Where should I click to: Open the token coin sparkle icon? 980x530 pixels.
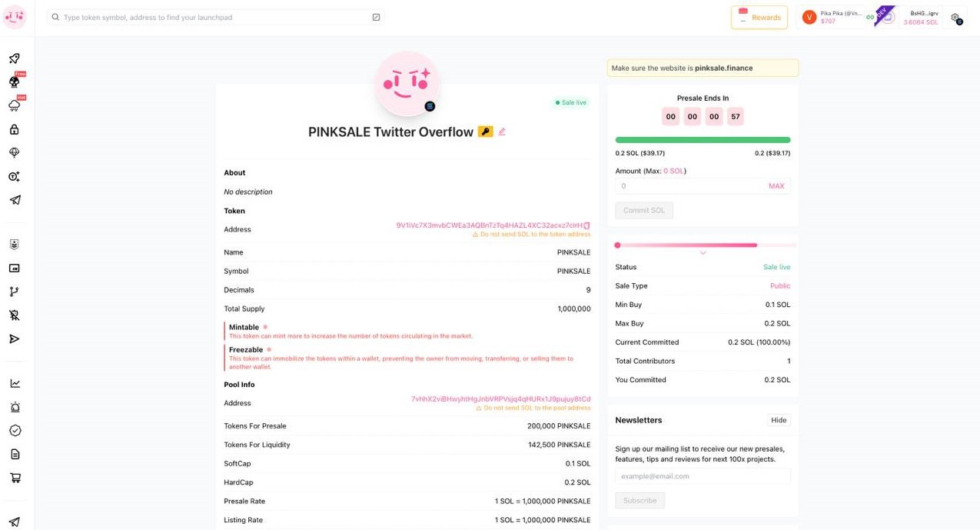14,176
